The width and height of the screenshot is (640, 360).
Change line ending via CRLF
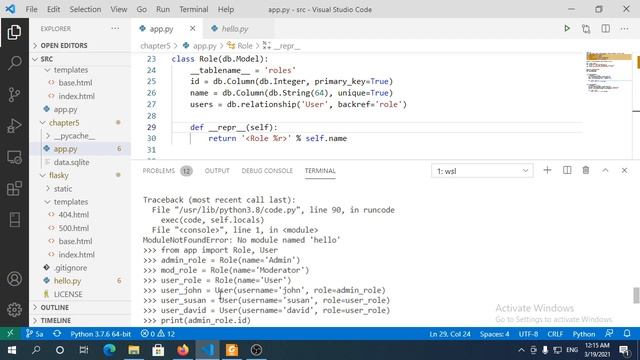555,333
